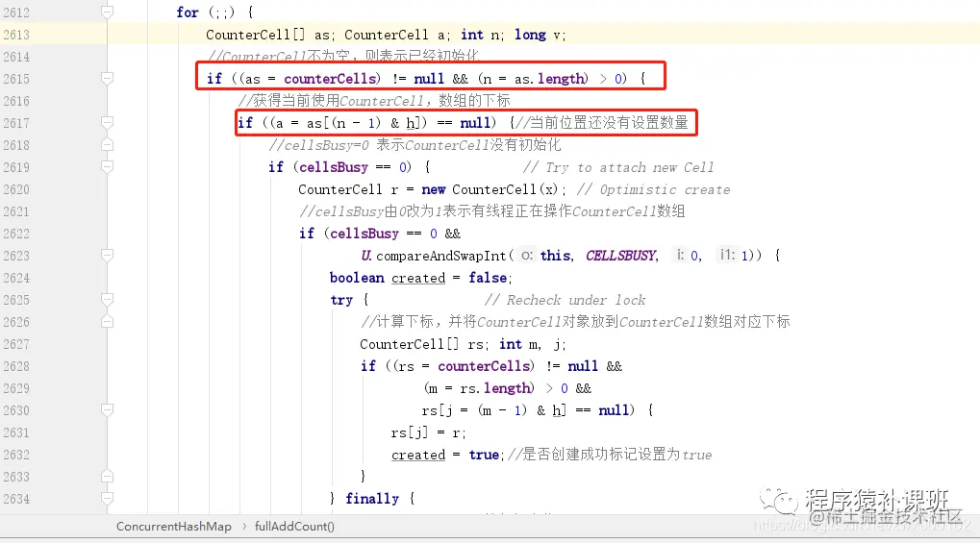Click 'cellsBusy' in the line 2622 condition
This screenshot has height=543, width=980.
364,234
